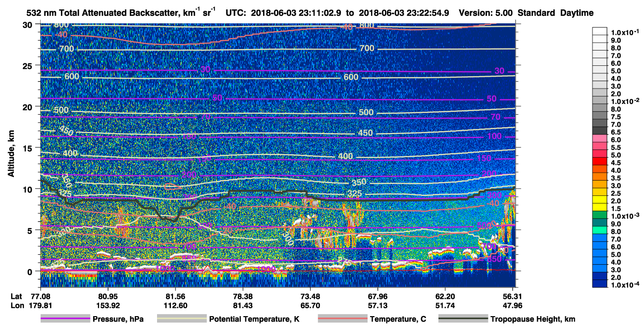
Task: Click latitude value '56.31'
Action: pos(513,296)
